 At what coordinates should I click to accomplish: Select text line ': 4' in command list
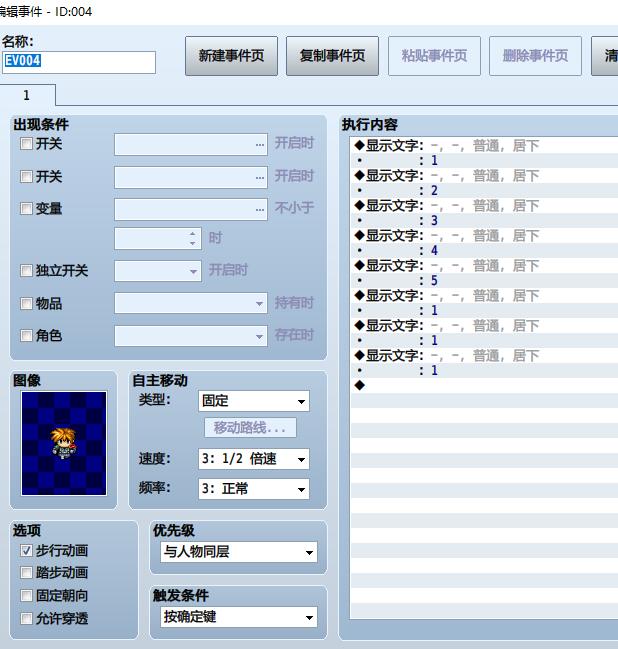(x=484, y=250)
